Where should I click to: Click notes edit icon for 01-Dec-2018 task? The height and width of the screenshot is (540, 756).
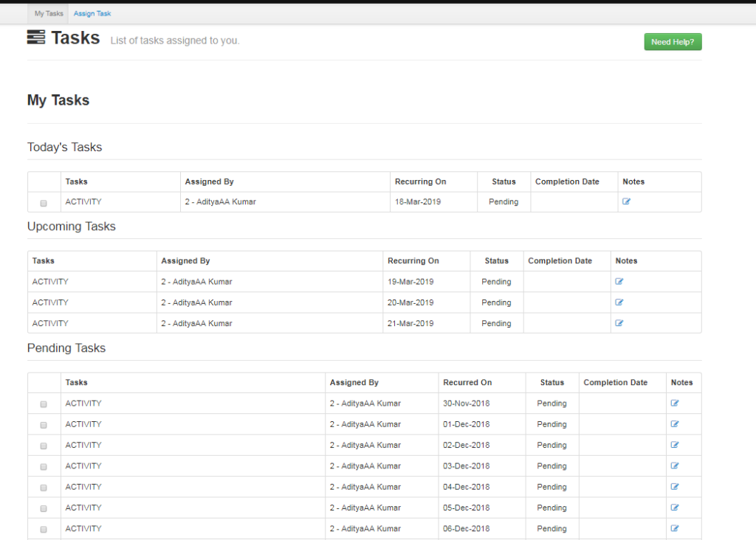pos(673,424)
